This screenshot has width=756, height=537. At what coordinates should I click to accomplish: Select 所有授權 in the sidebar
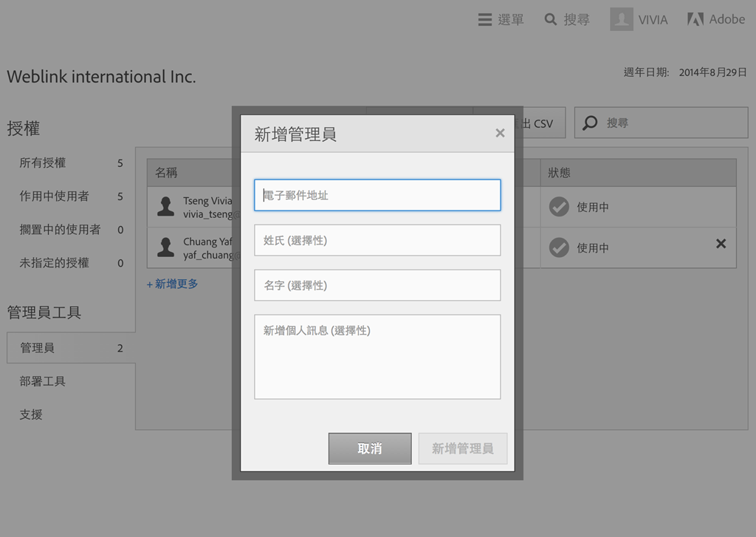pyautogui.click(x=43, y=163)
